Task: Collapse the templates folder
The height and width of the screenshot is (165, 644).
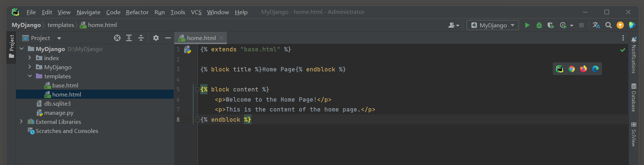Action: (30, 76)
